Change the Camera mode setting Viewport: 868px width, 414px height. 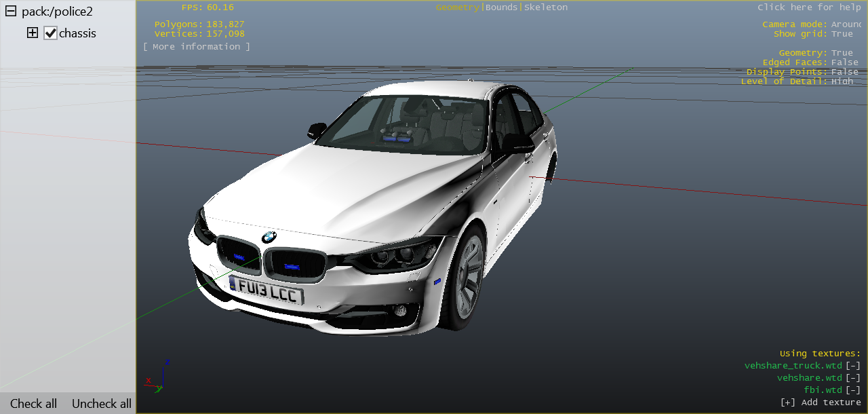click(x=846, y=24)
